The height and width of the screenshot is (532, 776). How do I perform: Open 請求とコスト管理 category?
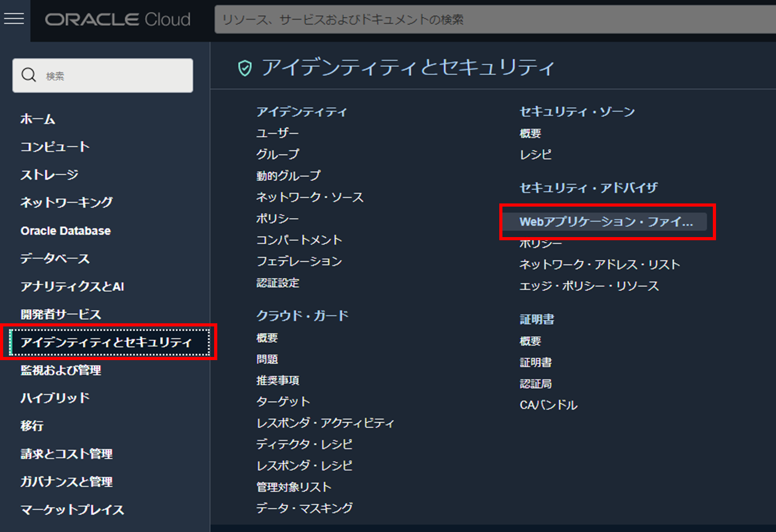click(x=66, y=454)
